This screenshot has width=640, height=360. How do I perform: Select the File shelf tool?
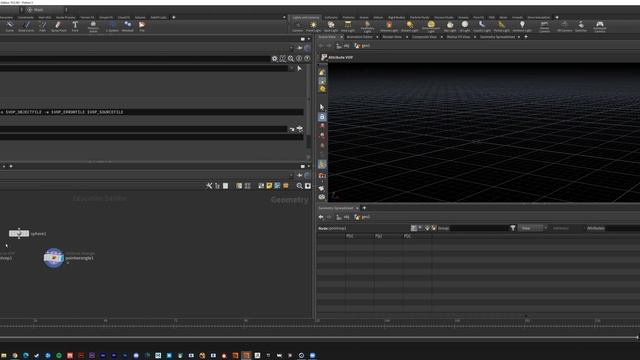pyautogui.click(x=142, y=27)
